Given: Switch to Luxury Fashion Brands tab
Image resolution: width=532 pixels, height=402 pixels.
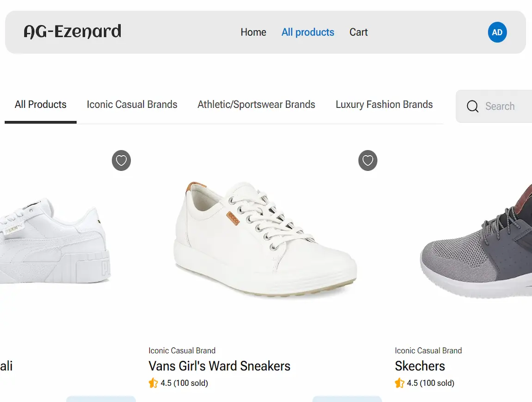Looking at the screenshot, I should point(384,105).
